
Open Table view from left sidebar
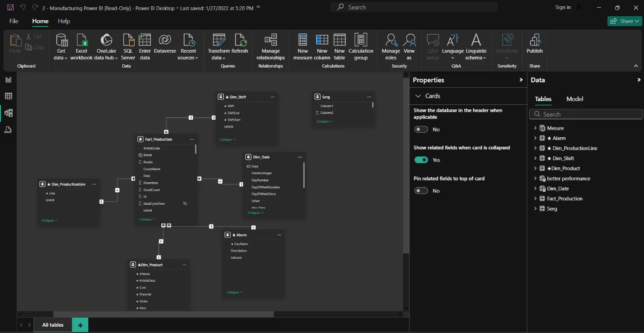tap(8, 96)
